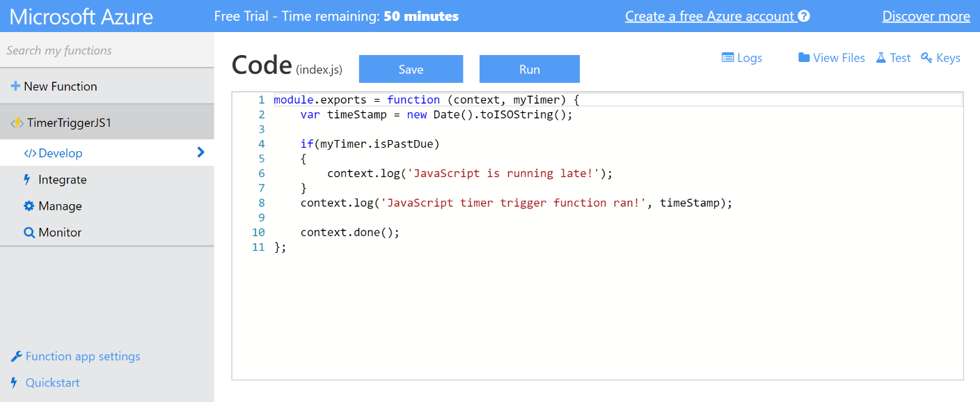
Task: Click the Monitor magnifier icon
Action: coord(29,233)
